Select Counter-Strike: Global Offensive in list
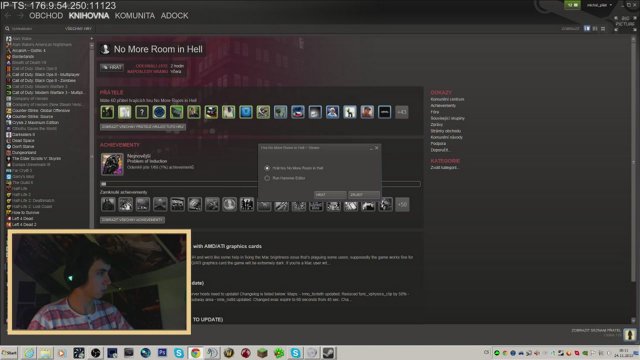 41,111
